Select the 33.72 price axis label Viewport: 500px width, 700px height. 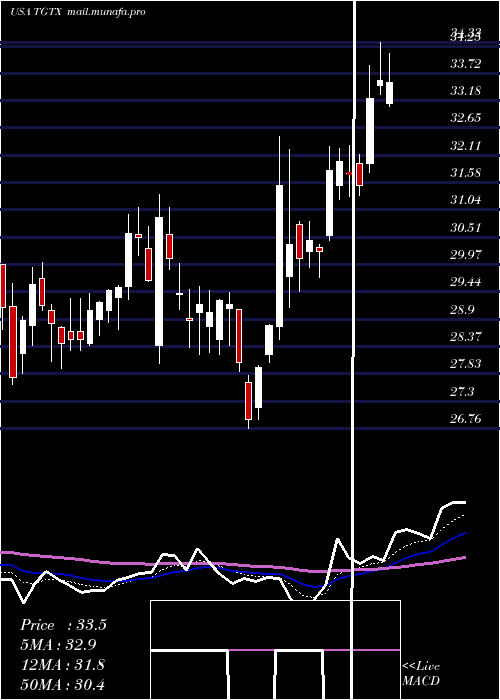tap(466, 64)
